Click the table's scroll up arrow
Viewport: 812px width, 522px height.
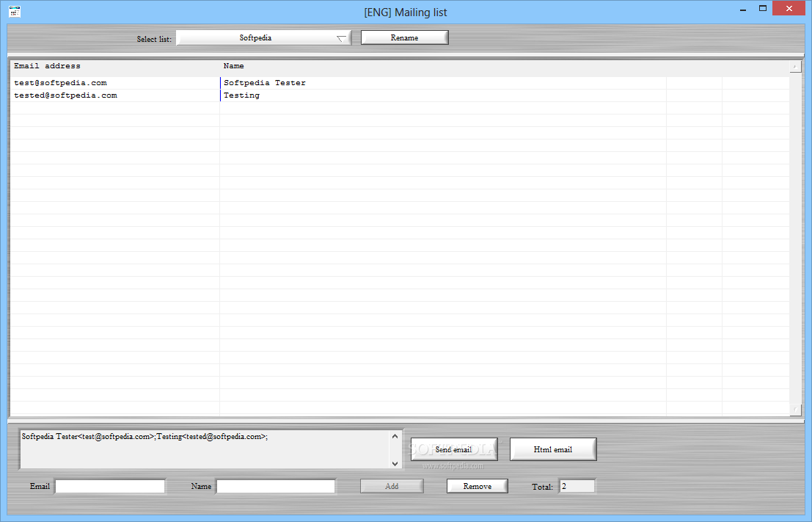(x=795, y=67)
